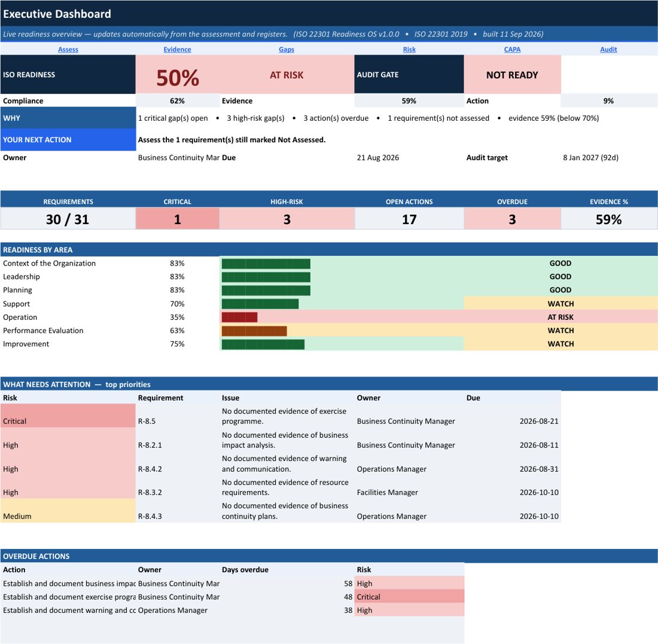The image size is (658, 644).
Task: Click the 58 days overdue value
Action: pos(348,584)
